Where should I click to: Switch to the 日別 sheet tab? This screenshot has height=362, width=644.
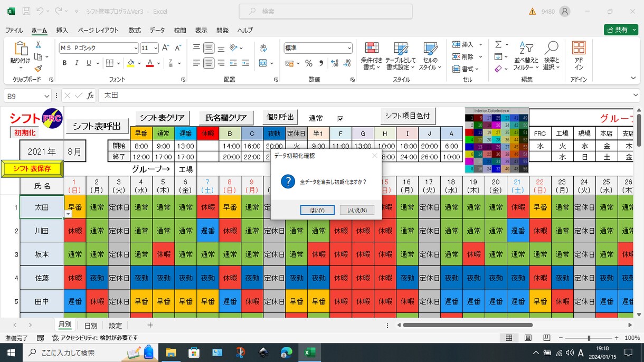tap(91, 326)
